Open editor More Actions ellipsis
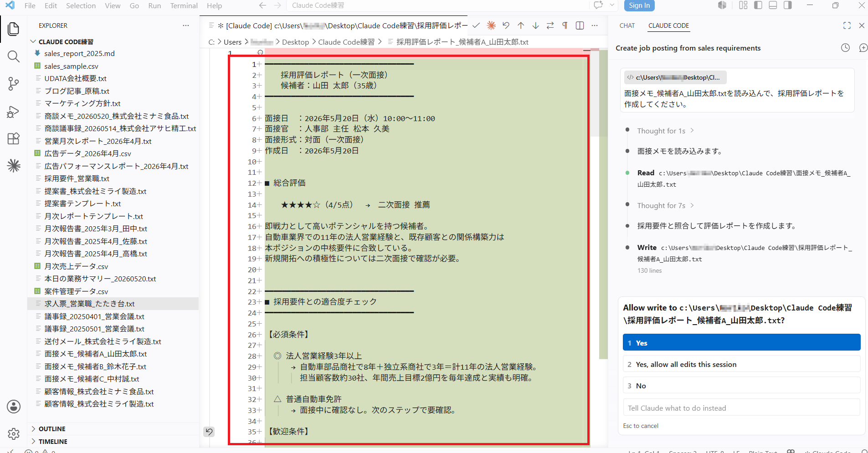 [595, 25]
